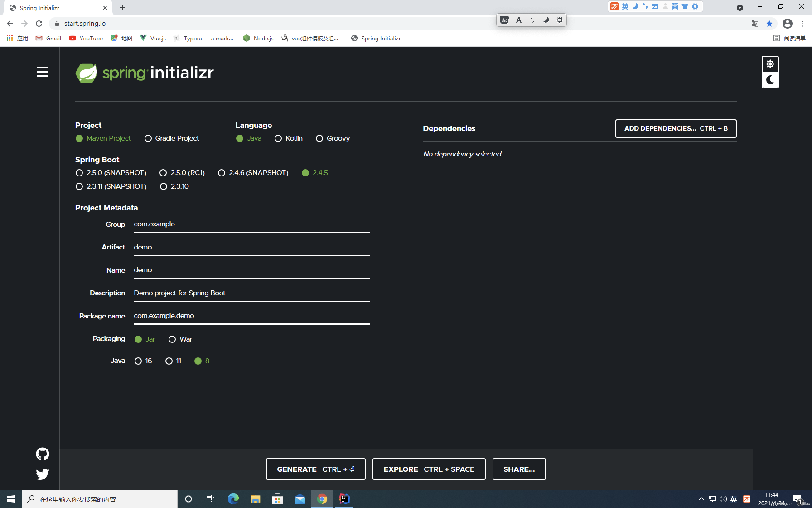Select Java version 11
Viewport: 812px width, 508px height.
(174, 361)
